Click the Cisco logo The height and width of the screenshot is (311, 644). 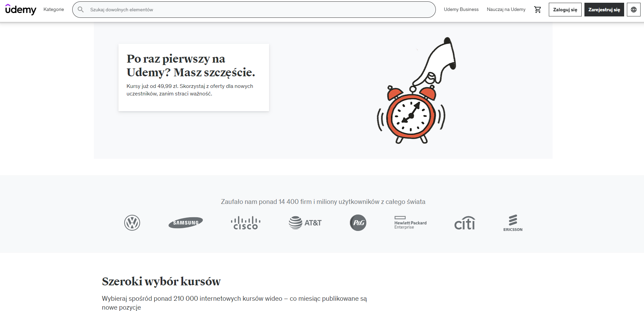246,223
